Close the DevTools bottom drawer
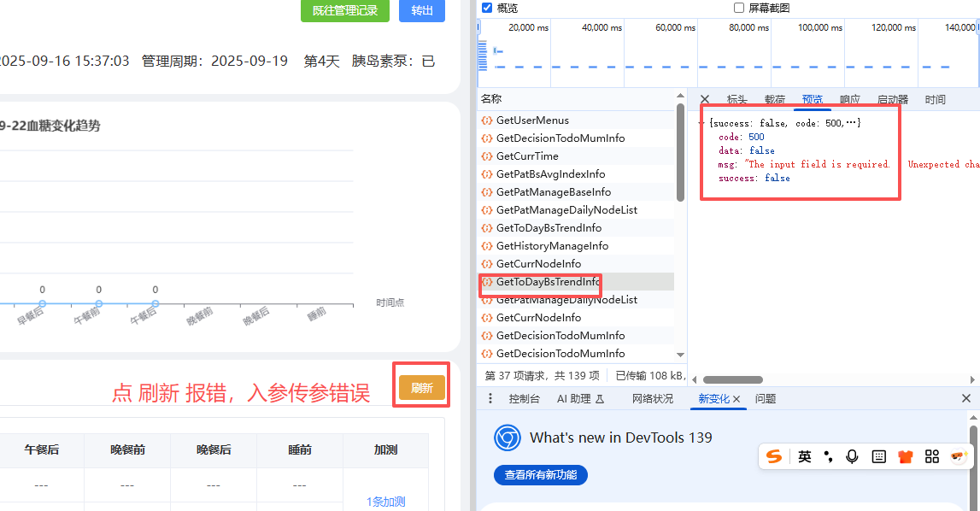 point(966,398)
